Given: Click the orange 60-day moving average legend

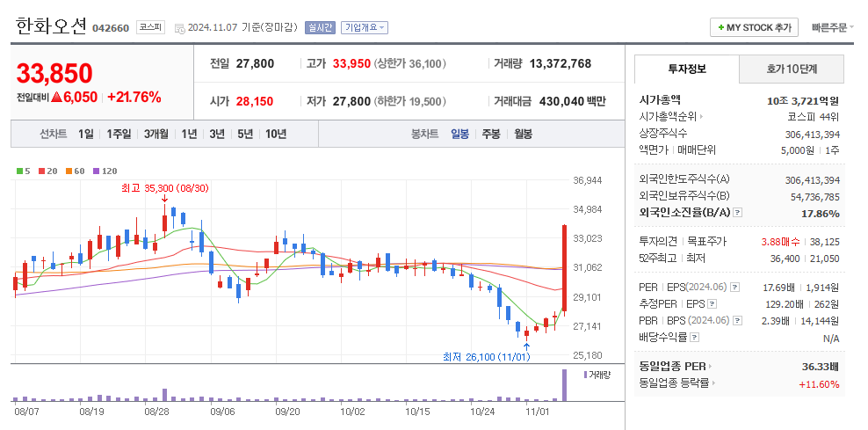Looking at the screenshot, I should coord(75,171).
